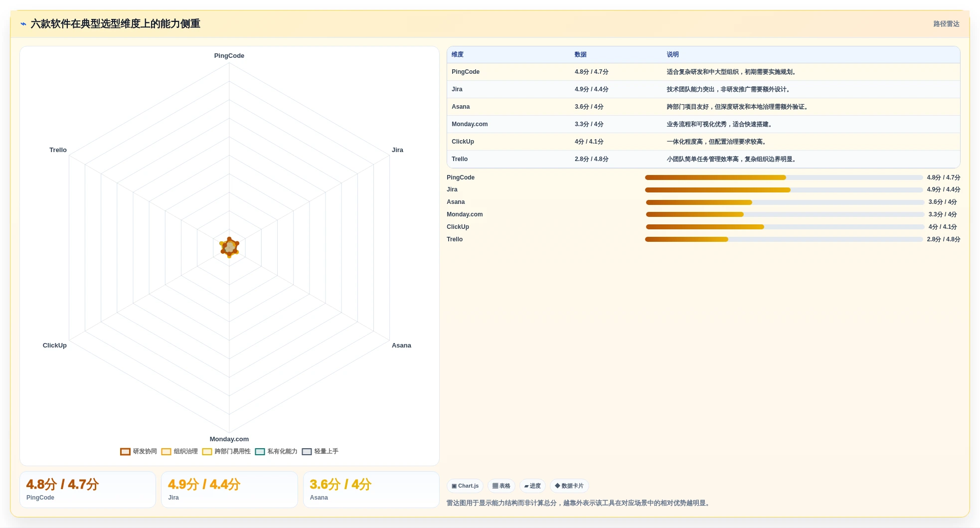The image size is (980, 528).
Task: Select the Asana table row name
Action: tap(461, 107)
